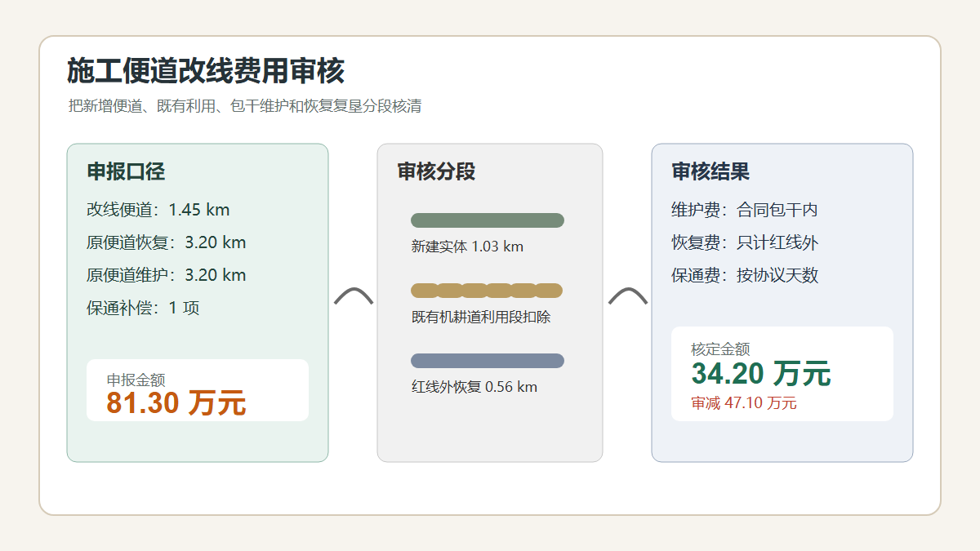Click the red 审减 47.10 万元 text

click(x=744, y=403)
